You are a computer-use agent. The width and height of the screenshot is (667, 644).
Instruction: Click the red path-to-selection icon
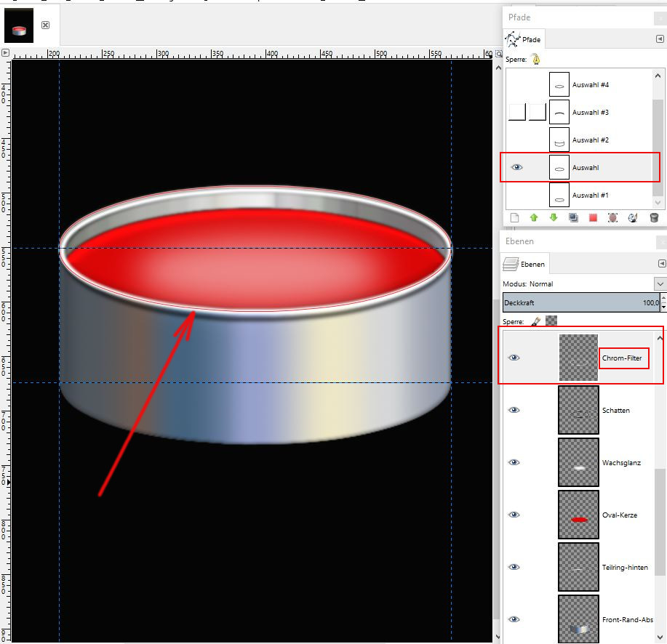(593, 217)
